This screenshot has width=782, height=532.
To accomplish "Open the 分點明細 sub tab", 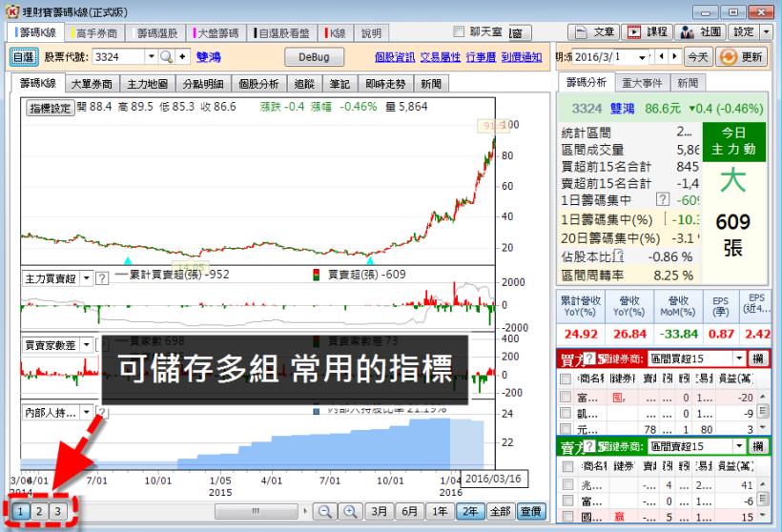I will (203, 84).
